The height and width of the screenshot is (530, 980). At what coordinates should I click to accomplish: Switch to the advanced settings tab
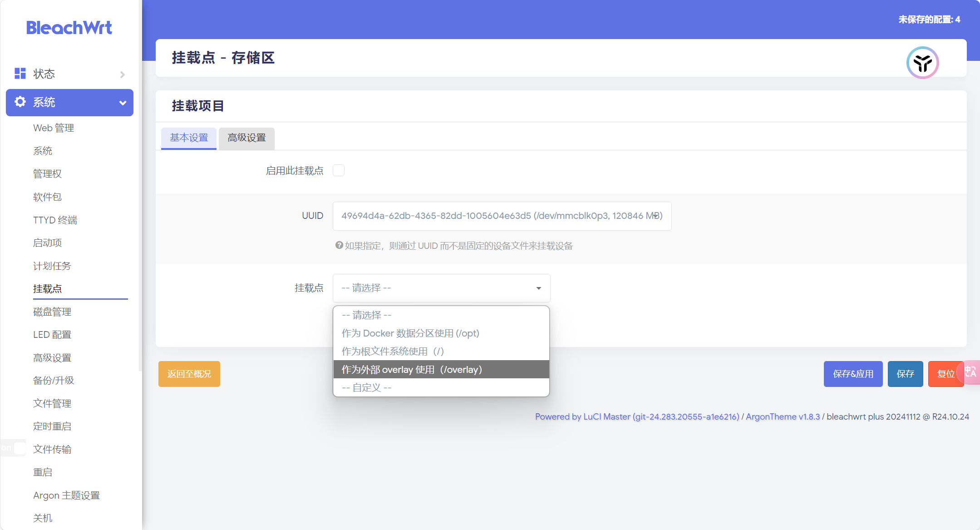(246, 138)
